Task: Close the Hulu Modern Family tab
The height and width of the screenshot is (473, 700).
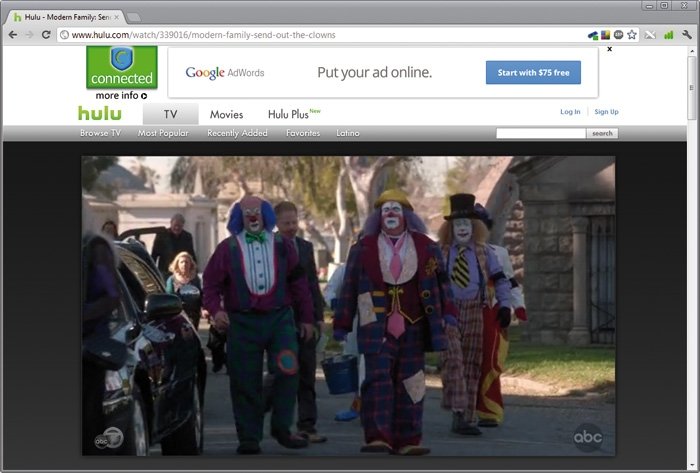Action: pos(117,17)
